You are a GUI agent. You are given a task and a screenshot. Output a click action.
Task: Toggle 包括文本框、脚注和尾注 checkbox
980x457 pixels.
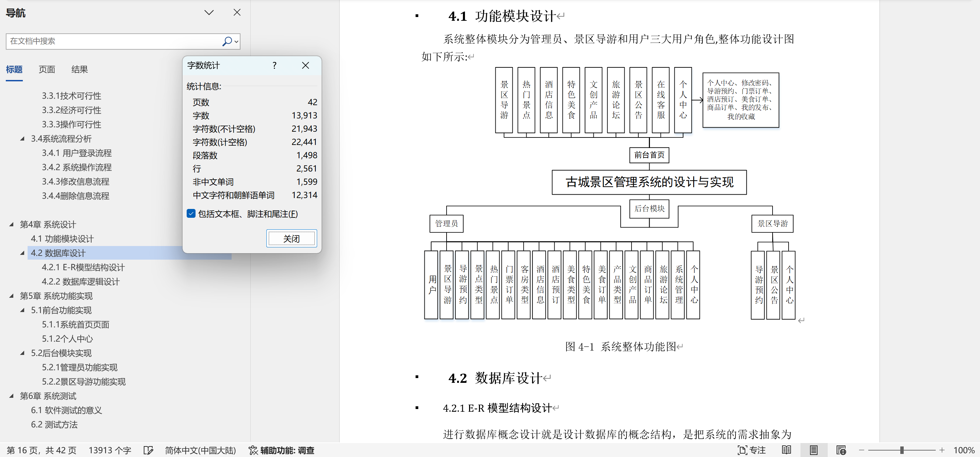191,214
